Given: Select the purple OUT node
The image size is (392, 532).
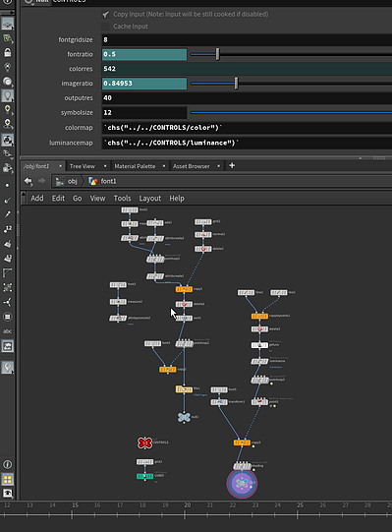Looking at the screenshot, I should (x=242, y=484).
